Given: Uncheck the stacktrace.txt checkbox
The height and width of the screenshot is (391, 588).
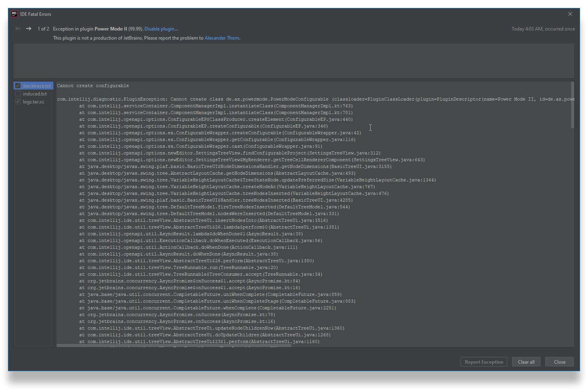Looking at the screenshot, I should (x=17, y=85).
